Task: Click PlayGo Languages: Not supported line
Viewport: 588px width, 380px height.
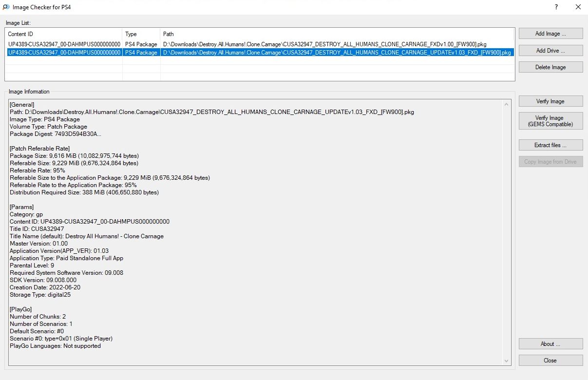Action: tap(55, 346)
